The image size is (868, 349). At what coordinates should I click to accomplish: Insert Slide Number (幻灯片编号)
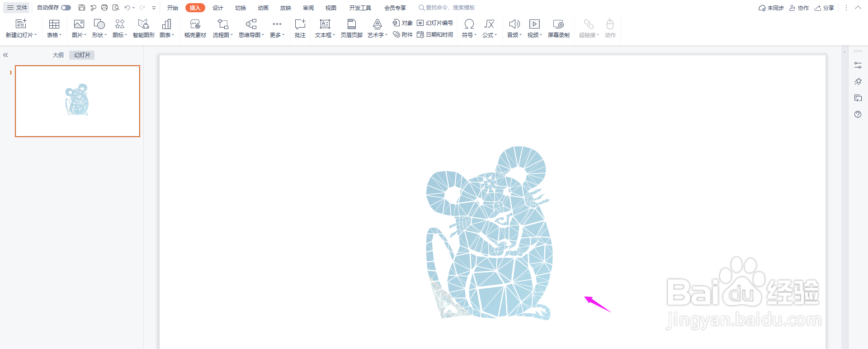point(435,23)
